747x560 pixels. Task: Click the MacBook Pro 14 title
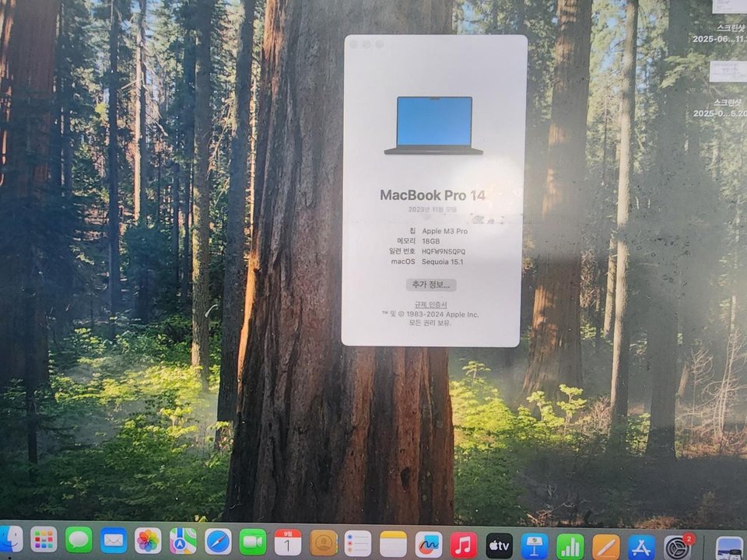tap(433, 194)
